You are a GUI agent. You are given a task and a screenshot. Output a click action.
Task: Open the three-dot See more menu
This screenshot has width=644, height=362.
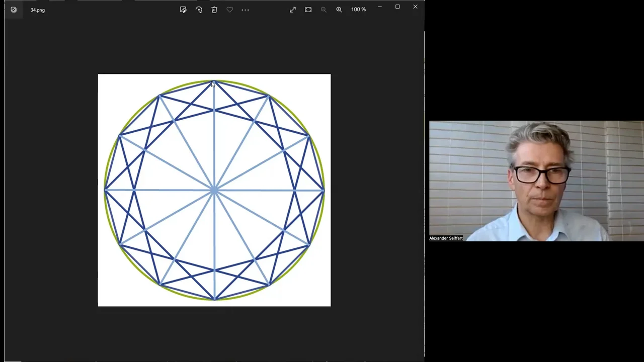[246, 10]
